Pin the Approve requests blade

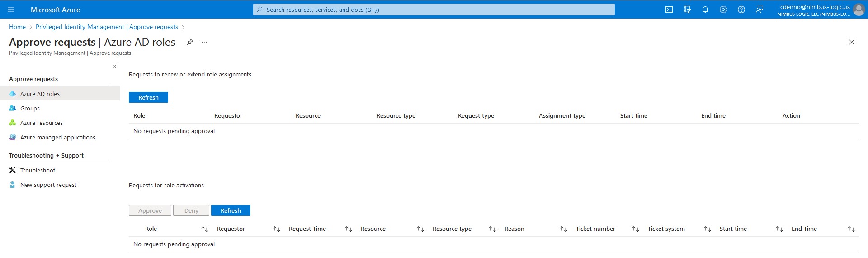190,42
